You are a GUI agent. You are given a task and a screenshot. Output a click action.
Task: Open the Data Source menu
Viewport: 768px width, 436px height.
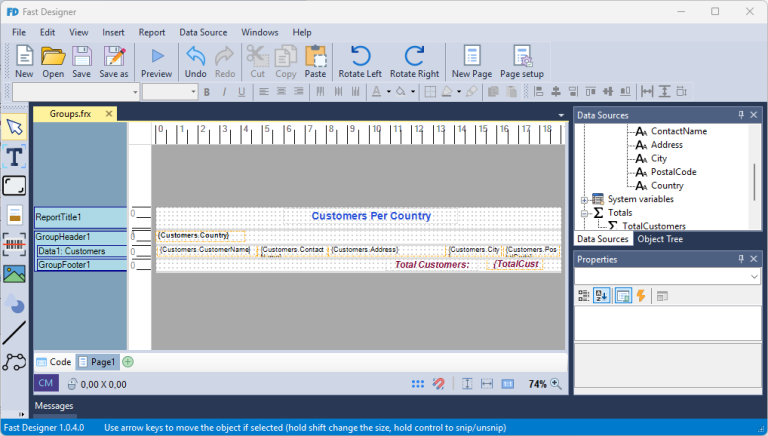click(x=203, y=32)
